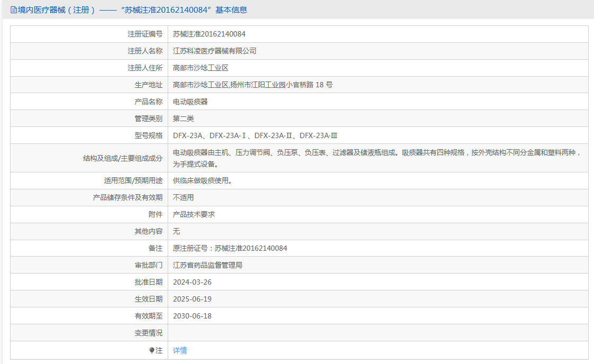
Task: Click approval date 2024-03-26
Action: tap(192, 282)
